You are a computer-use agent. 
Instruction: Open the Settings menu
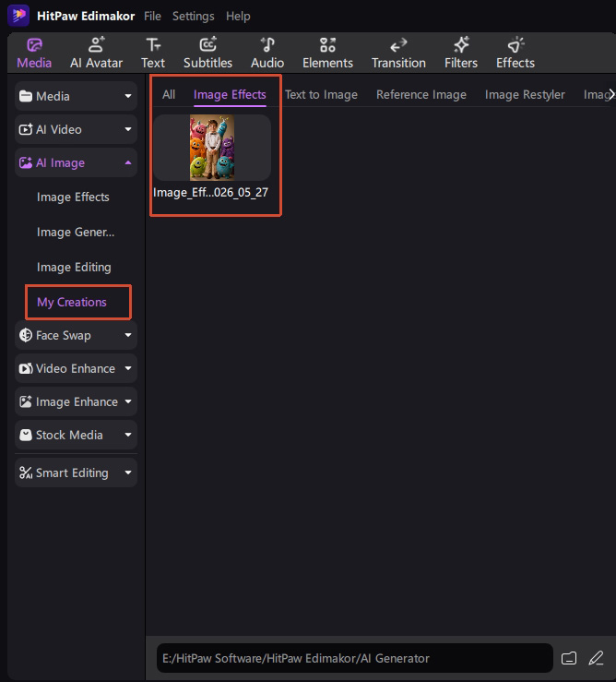[x=193, y=16]
